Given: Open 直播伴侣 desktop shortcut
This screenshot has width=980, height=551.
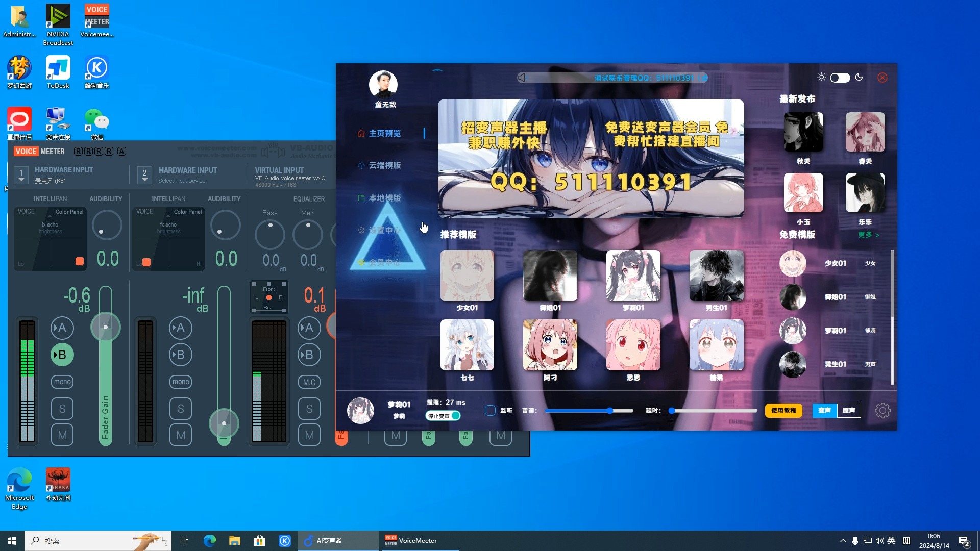Looking at the screenshot, I should pyautogui.click(x=19, y=124).
